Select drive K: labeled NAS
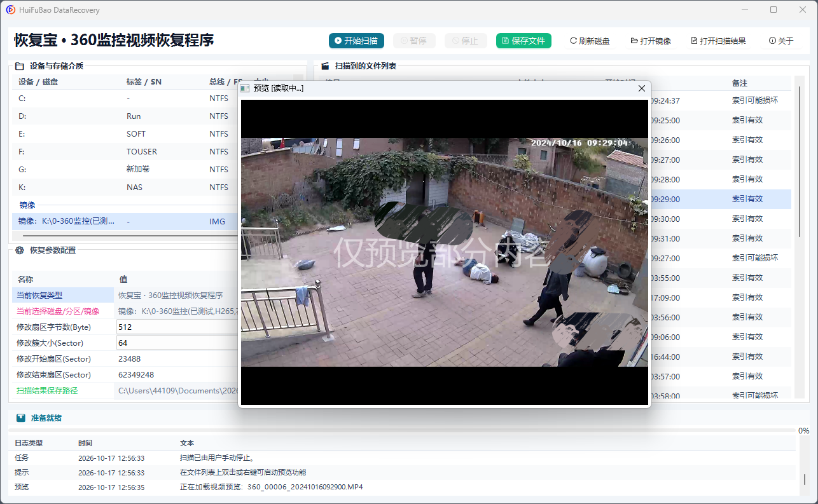 pyautogui.click(x=125, y=187)
